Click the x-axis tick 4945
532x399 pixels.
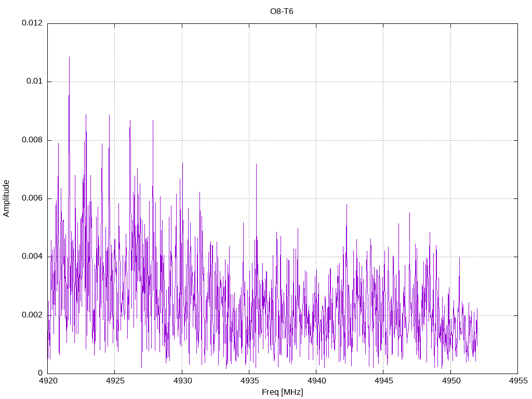tap(384, 381)
